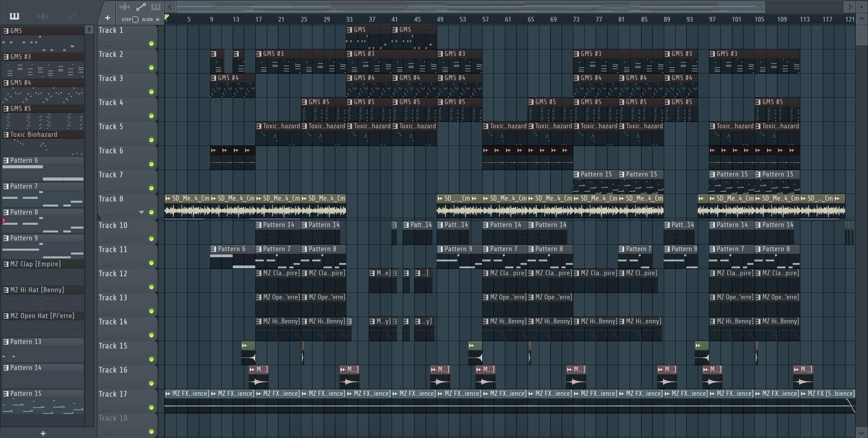Add a new pattern with the picker plus button
The height and width of the screenshot is (438, 868).
(43, 433)
